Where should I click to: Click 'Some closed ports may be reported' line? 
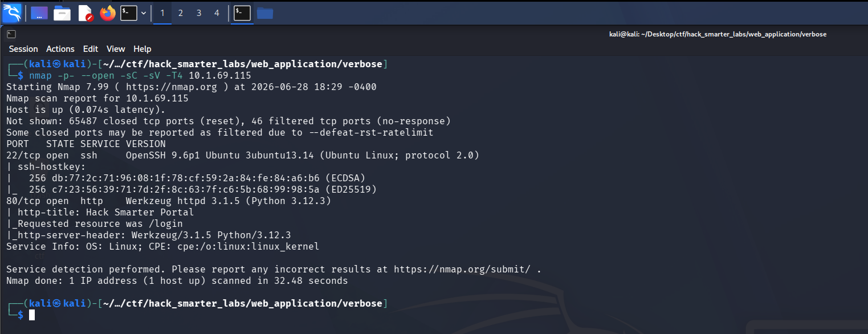pyautogui.click(x=220, y=132)
